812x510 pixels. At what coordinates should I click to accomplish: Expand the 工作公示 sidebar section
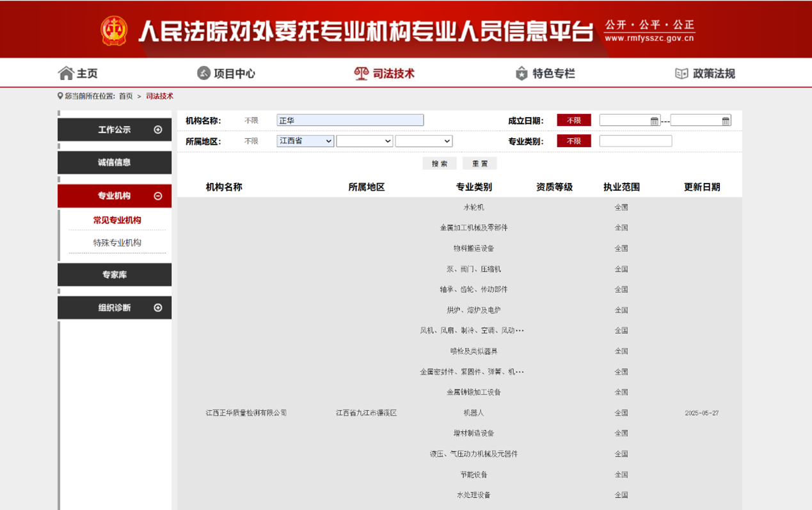pos(157,129)
